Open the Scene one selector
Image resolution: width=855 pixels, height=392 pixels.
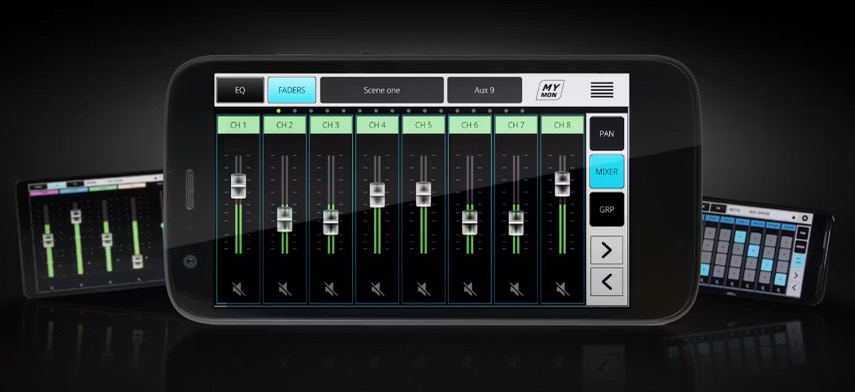point(382,90)
